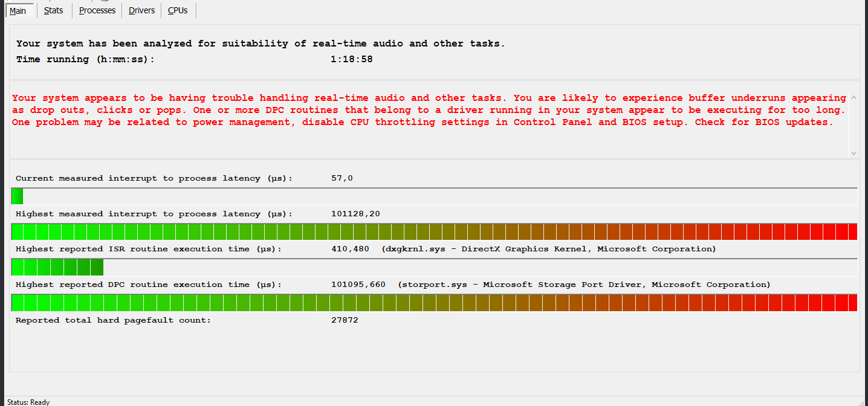Click the time running value 1:18:58
This screenshot has height=406, width=868.
(x=351, y=60)
